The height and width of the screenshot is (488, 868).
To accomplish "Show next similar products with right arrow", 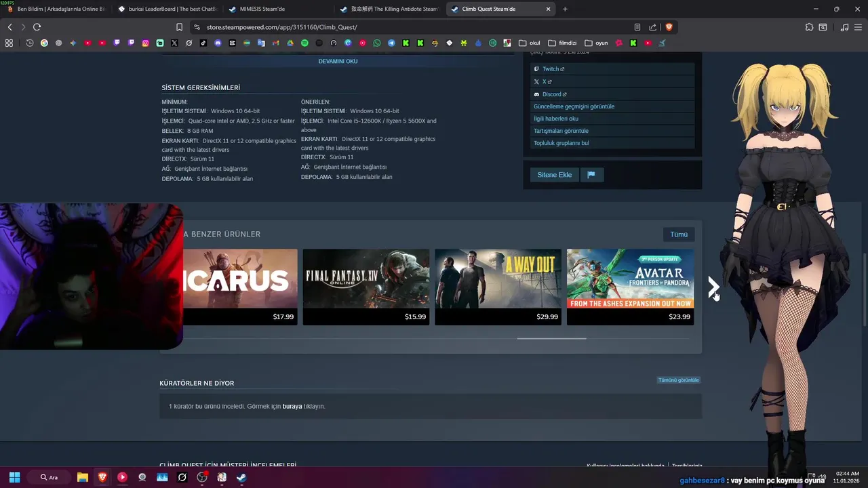I will click(x=713, y=287).
